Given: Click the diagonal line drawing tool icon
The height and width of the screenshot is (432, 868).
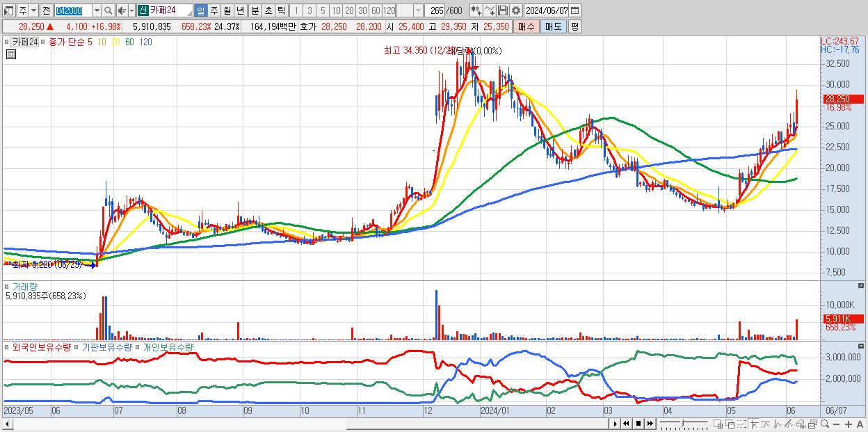Looking at the screenshot, I should (x=789, y=424).
